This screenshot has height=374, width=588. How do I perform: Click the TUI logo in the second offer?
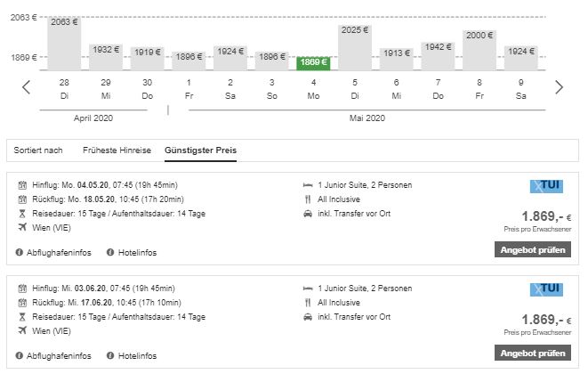pos(546,289)
